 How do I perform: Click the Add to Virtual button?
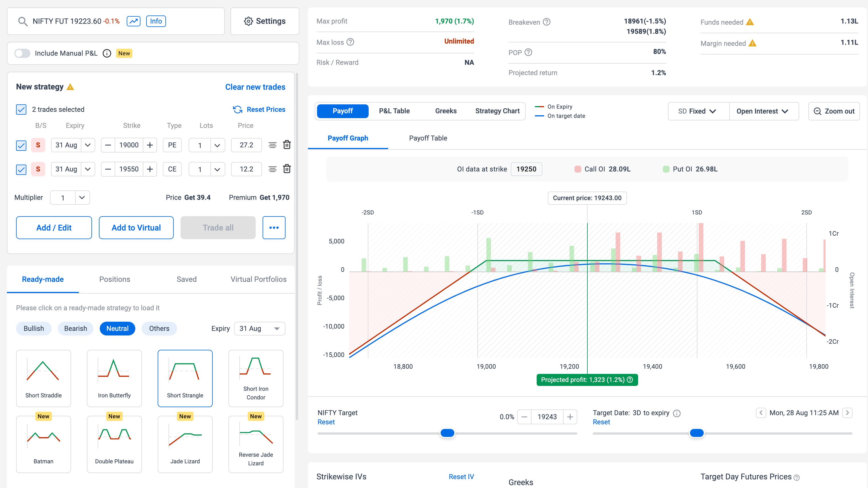(x=136, y=227)
